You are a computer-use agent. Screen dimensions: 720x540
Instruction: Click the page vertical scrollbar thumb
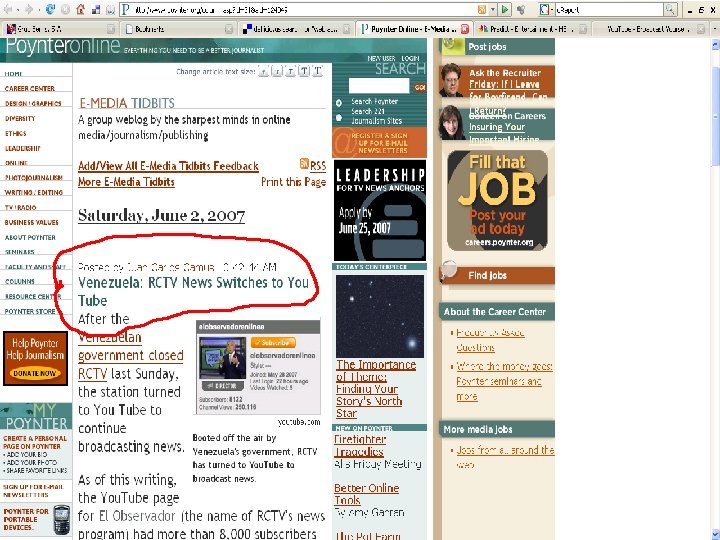pos(715,117)
